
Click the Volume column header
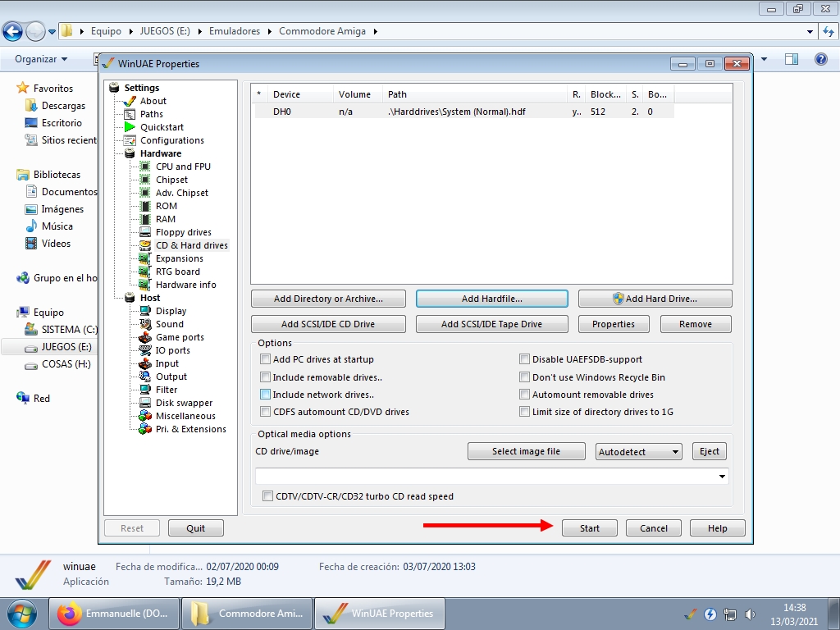(x=358, y=94)
